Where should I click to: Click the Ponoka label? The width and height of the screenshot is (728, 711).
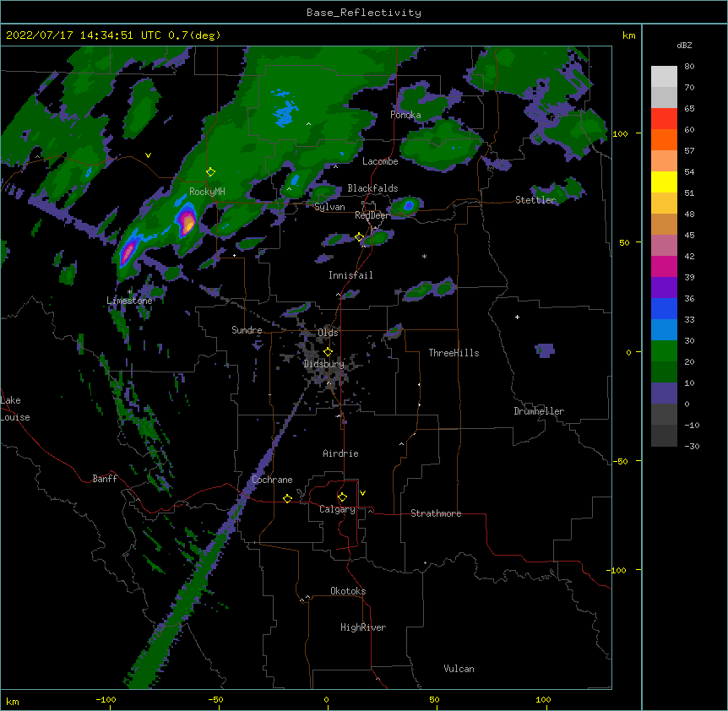[405, 115]
